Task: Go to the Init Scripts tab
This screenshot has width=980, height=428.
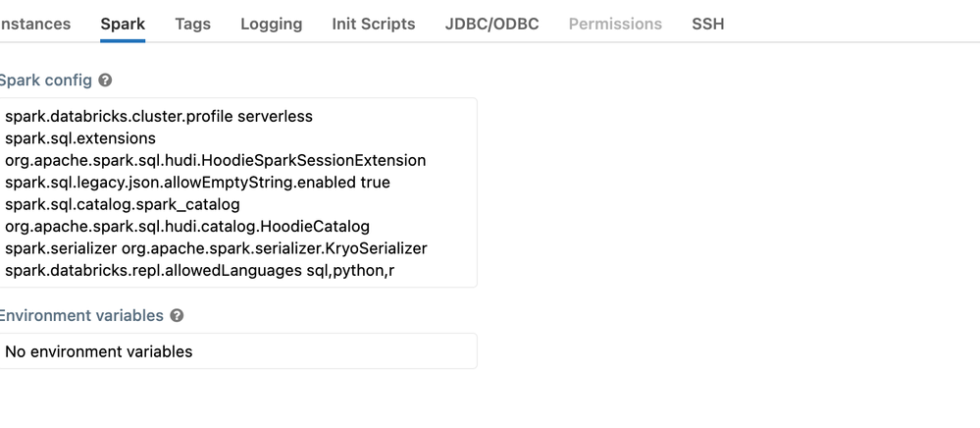Action: (x=373, y=24)
